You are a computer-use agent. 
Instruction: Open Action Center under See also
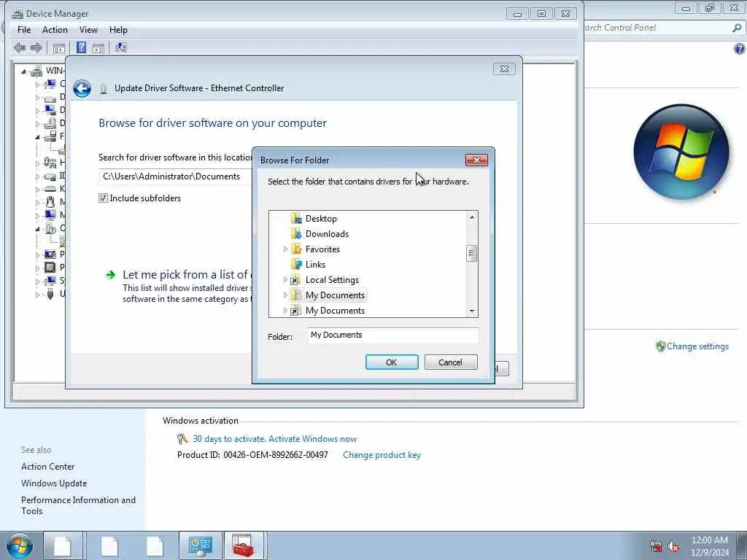47,467
